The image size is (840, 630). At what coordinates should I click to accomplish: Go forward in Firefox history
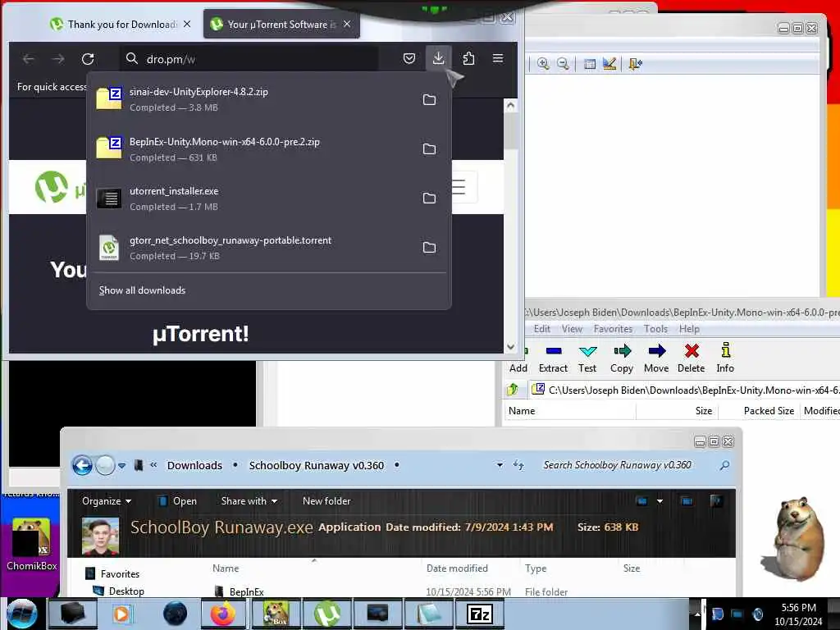[58, 59]
